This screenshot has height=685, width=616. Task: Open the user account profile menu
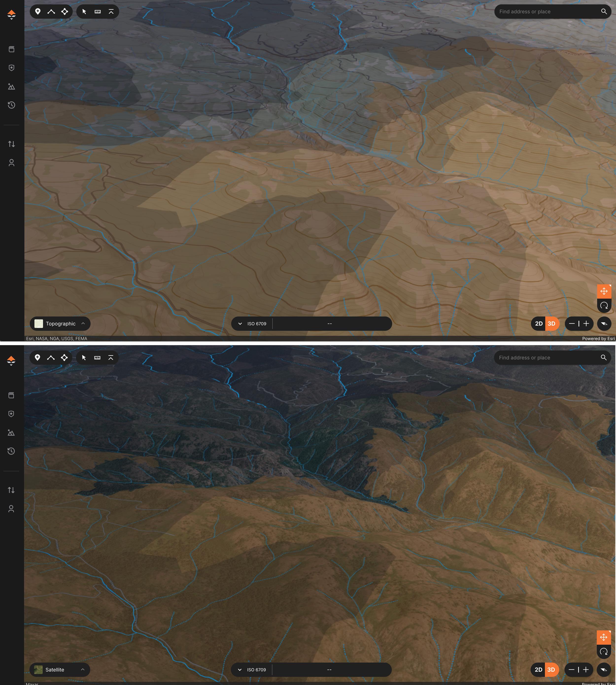point(12,163)
